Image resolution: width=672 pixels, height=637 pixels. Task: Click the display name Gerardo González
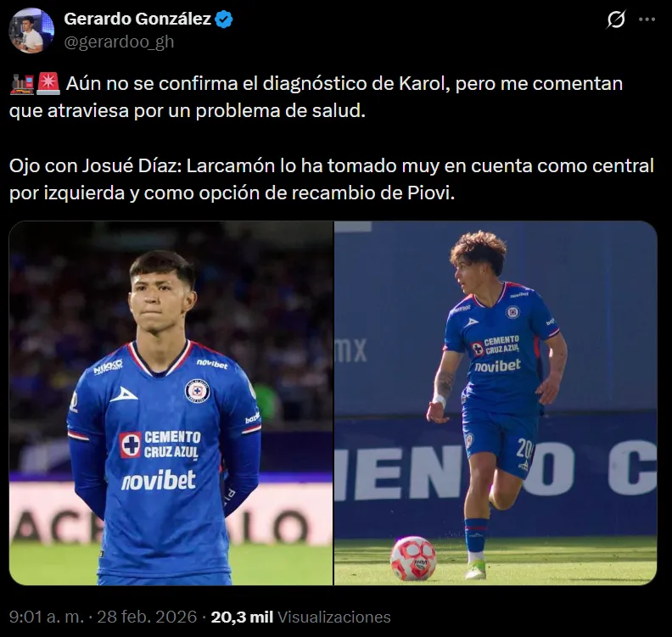[x=138, y=20]
